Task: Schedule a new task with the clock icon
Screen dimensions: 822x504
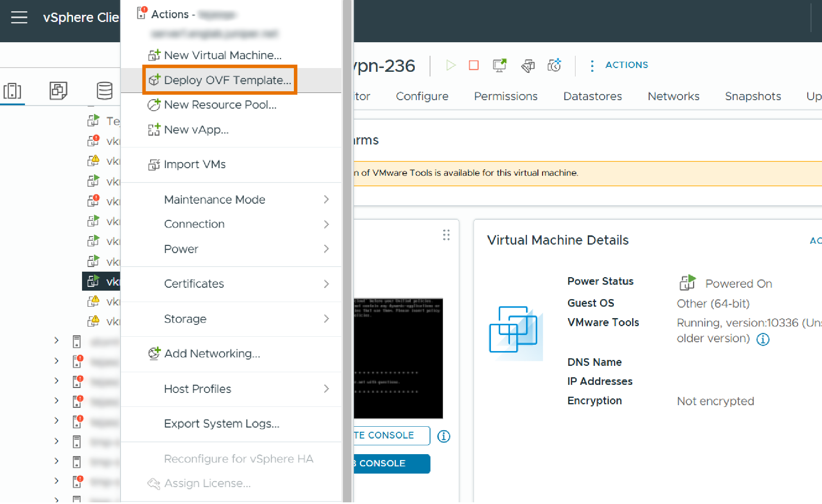Action: (554, 65)
